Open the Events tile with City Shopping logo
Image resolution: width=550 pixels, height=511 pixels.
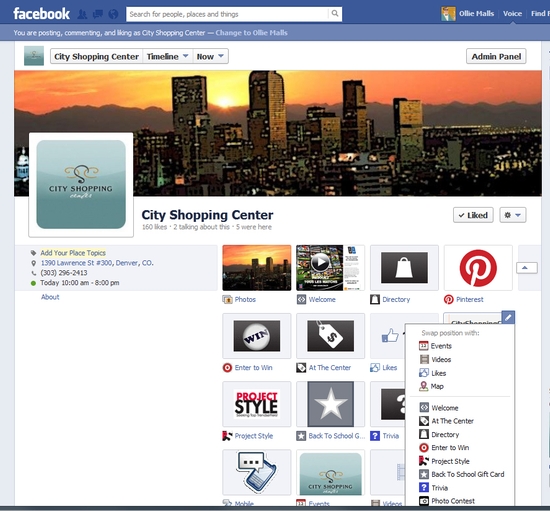click(x=330, y=472)
